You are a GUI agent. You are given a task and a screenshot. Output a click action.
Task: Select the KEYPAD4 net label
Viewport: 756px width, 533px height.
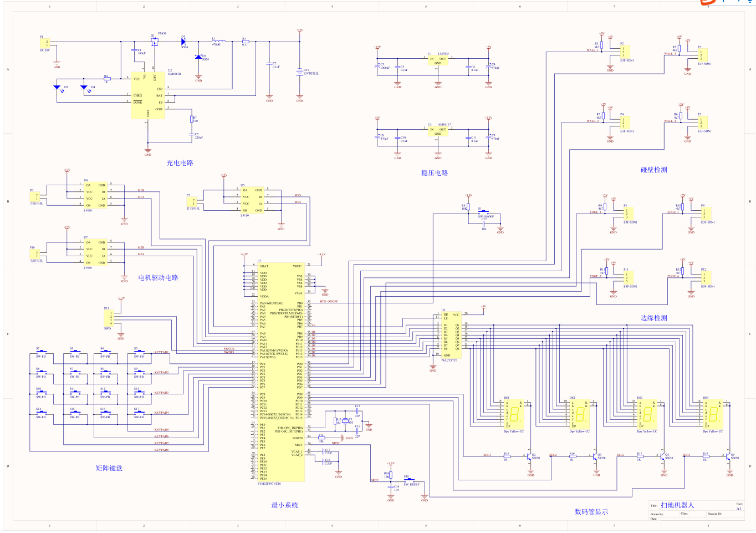coord(161,413)
